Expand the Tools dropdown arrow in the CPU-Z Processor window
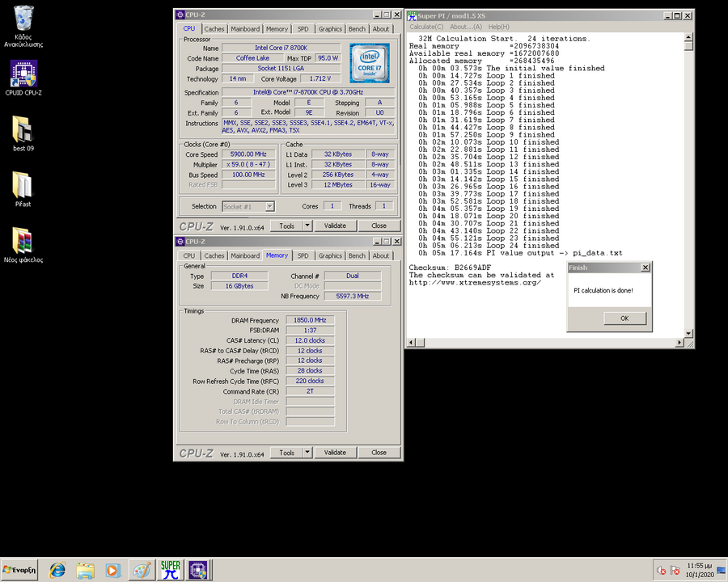The image size is (728, 582). tap(307, 226)
